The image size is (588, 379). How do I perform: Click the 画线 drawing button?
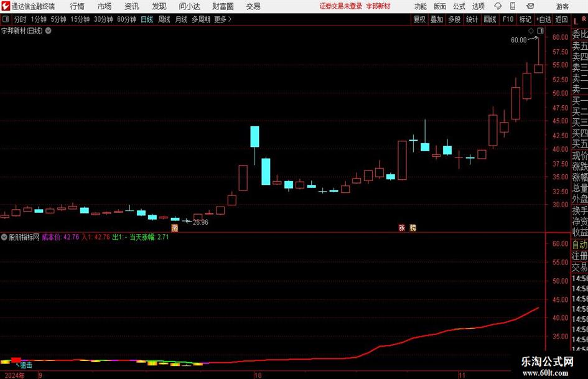coord(490,19)
